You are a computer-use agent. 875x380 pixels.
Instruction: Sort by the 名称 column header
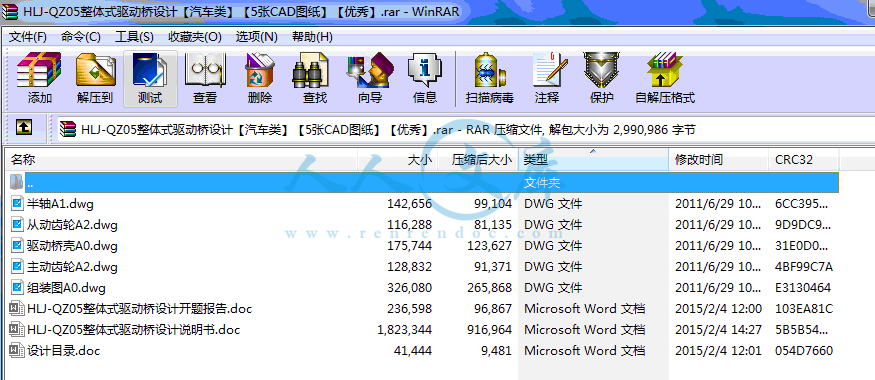click(181, 160)
